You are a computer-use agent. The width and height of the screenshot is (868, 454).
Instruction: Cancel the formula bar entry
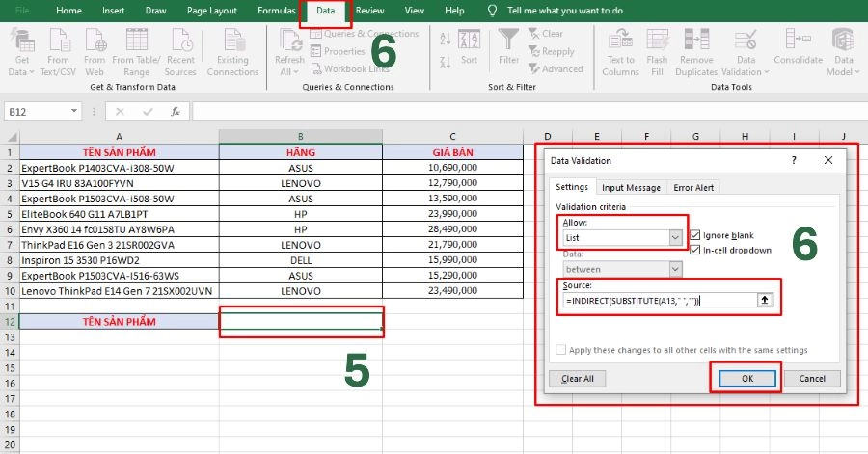120,112
